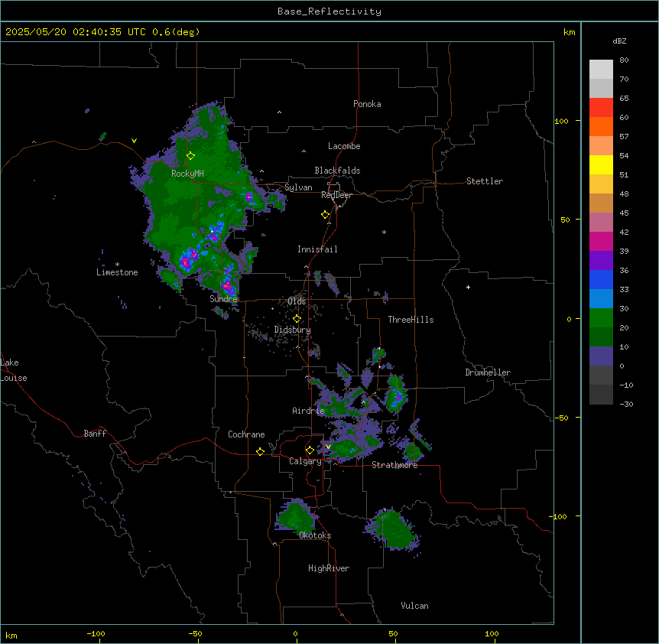The image size is (659, 644).
Task: Click the HighRiver label
Action: [329, 568]
